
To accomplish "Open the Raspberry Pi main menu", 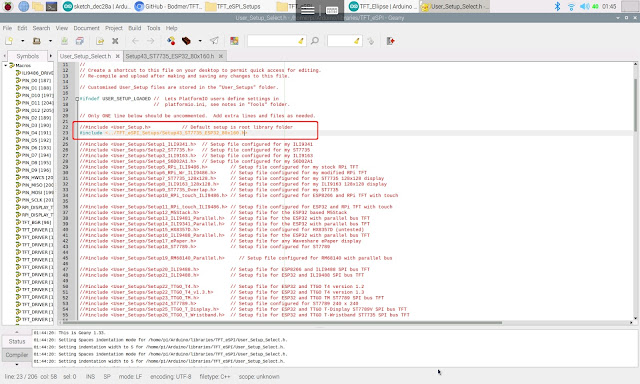I will (8, 6).
